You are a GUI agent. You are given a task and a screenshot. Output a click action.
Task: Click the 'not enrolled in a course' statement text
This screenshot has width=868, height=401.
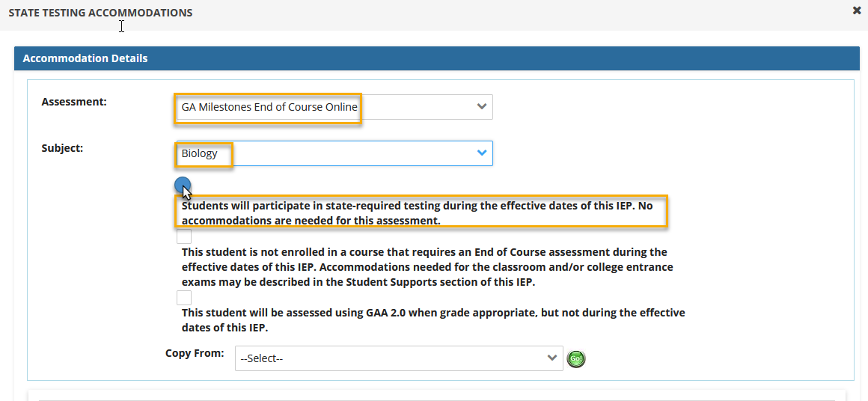pyautogui.click(x=427, y=267)
